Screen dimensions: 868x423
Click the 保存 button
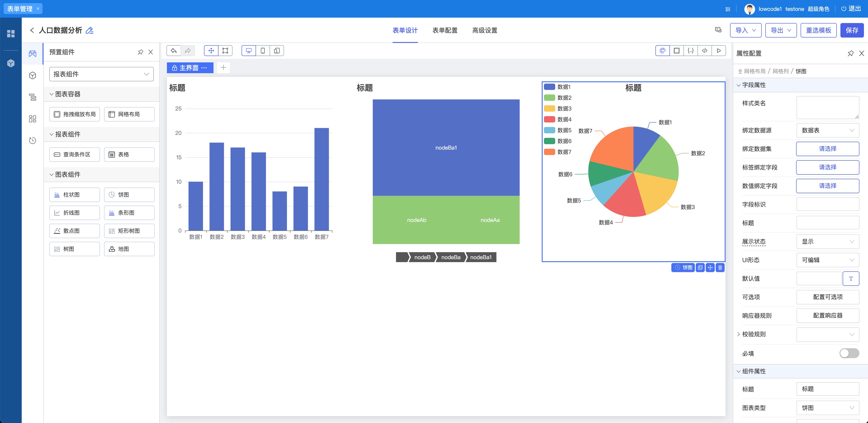(x=851, y=30)
